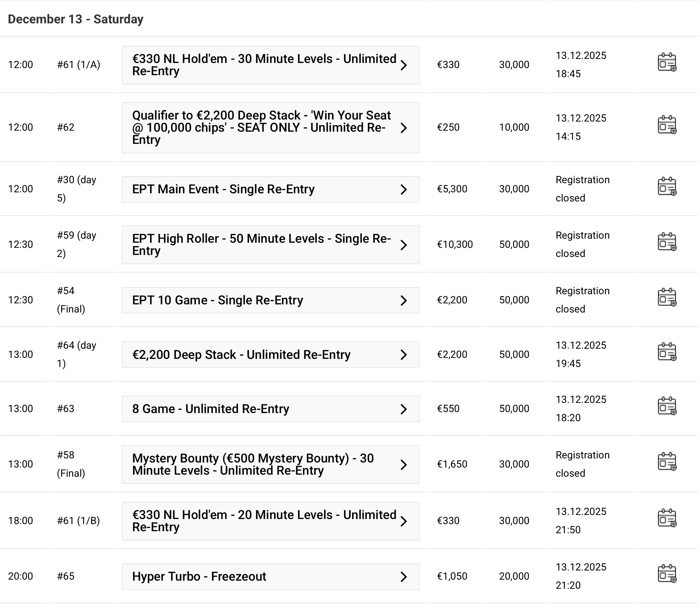Click calendar icon for 8 Game event

tap(666, 406)
